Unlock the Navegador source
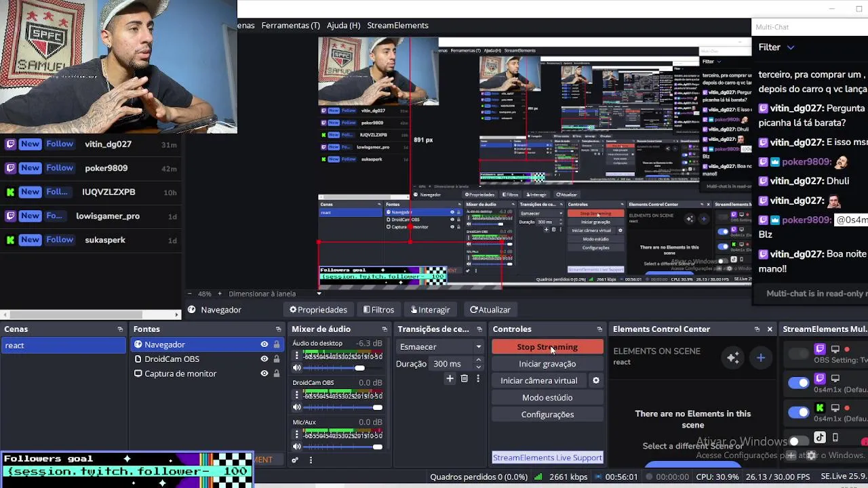This screenshot has width=868, height=488. [276, 344]
